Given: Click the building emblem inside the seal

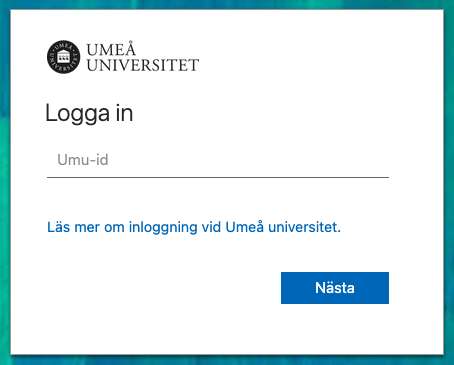Looking at the screenshot, I should click(63, 57).
